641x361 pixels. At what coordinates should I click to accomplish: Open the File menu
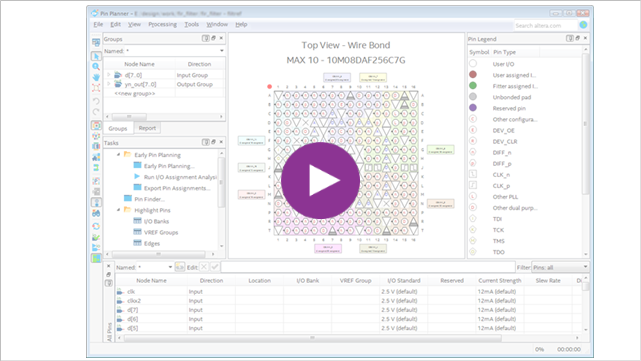98,25
